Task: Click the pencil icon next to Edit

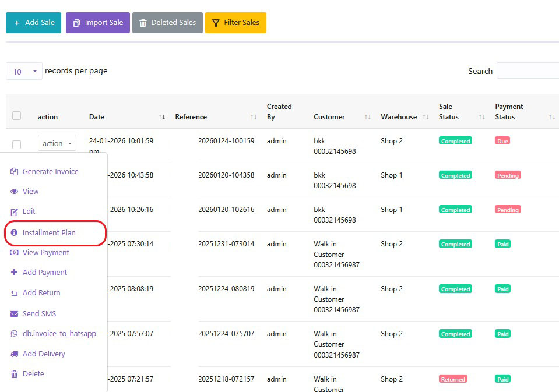Action: (x=15, y=212)
